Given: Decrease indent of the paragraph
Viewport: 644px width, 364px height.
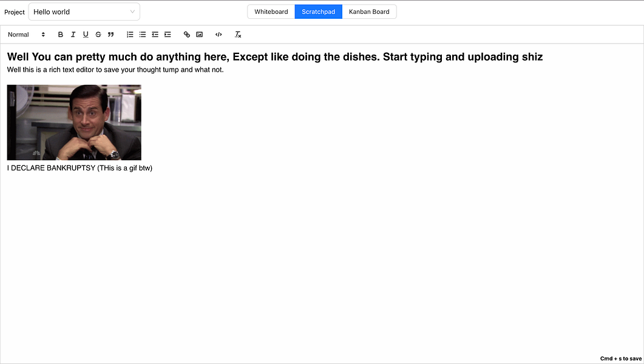Looking at the screenshot, I should click(x=155, y=35).
